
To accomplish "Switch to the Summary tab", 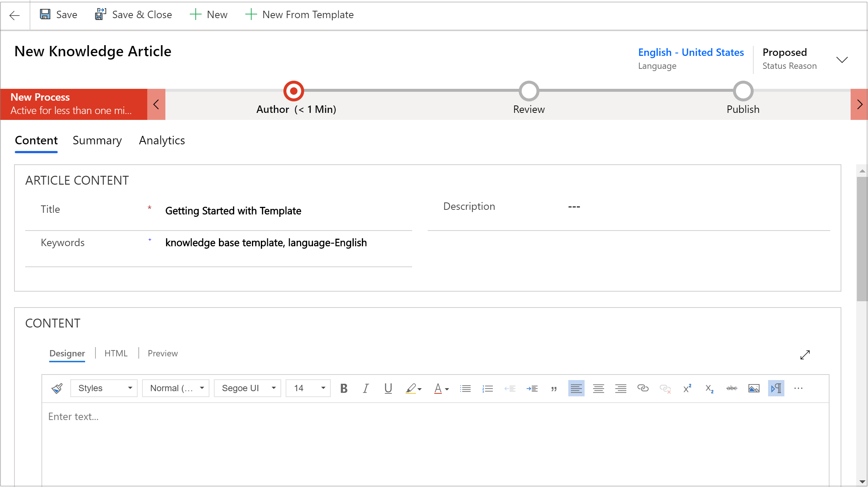I will point(97,140).
